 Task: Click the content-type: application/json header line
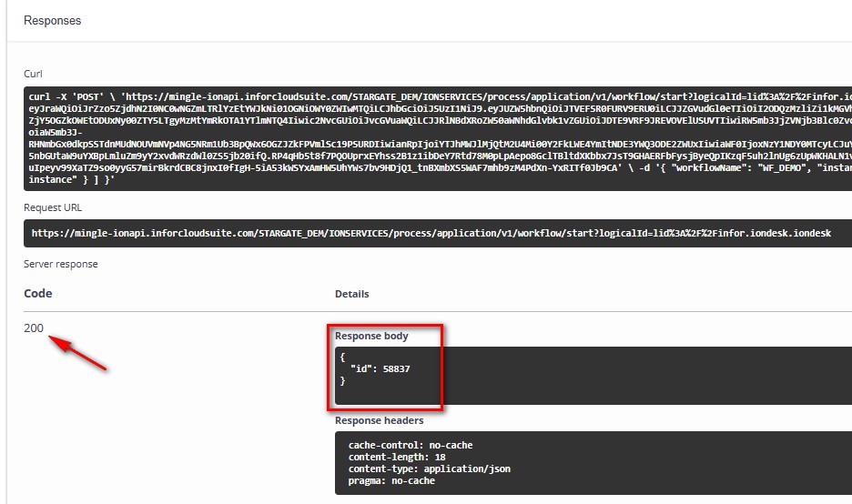point(429,469)
